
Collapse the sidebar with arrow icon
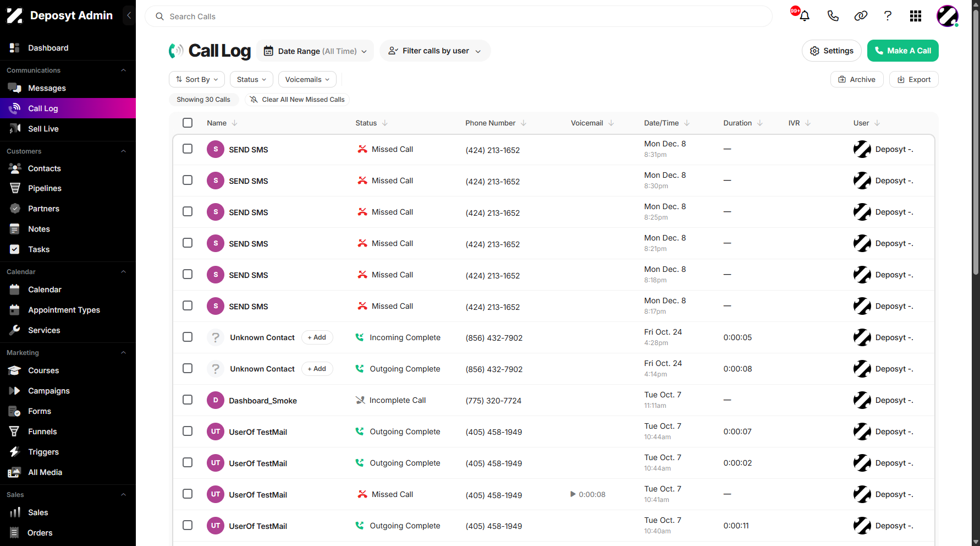129,15
